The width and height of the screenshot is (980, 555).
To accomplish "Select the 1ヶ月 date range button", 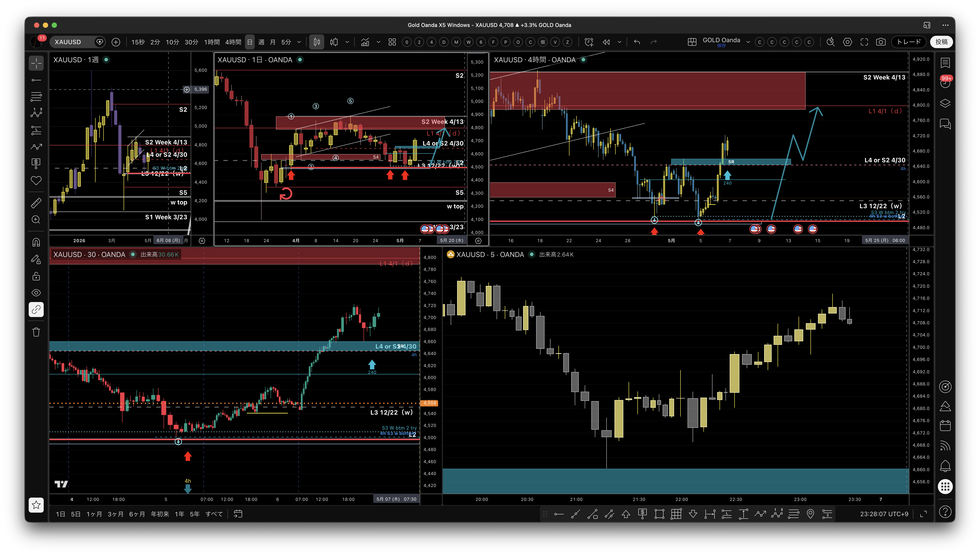I will click(94, 514).
